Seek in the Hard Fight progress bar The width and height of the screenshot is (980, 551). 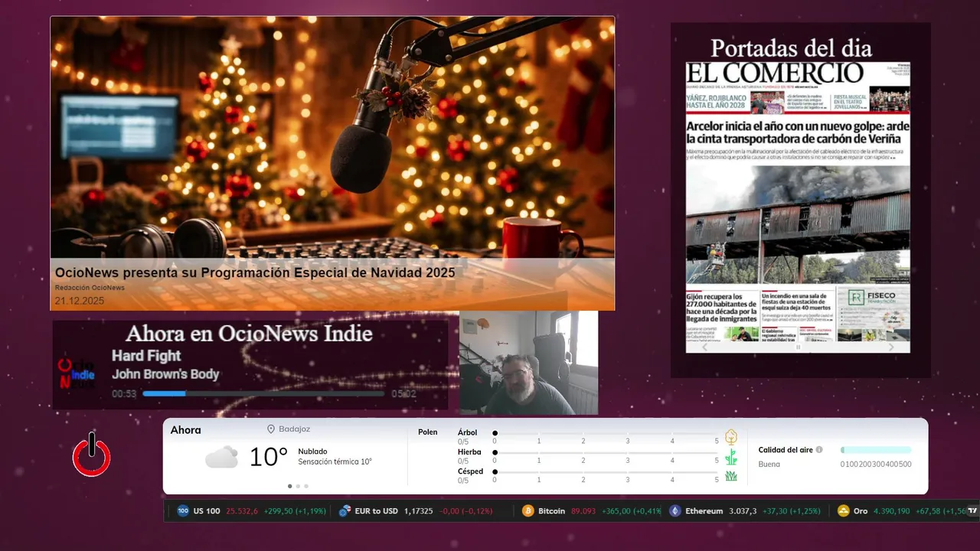tap(263, 393)
